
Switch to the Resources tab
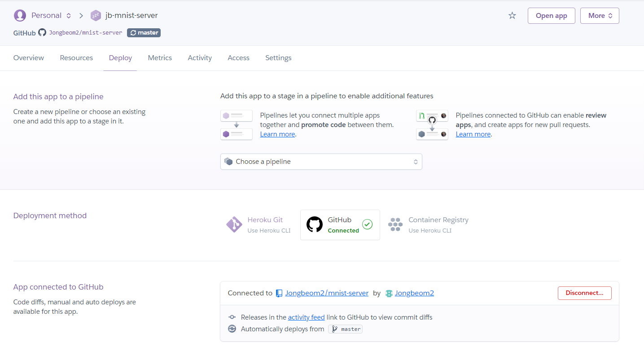[x=76, y=58]
